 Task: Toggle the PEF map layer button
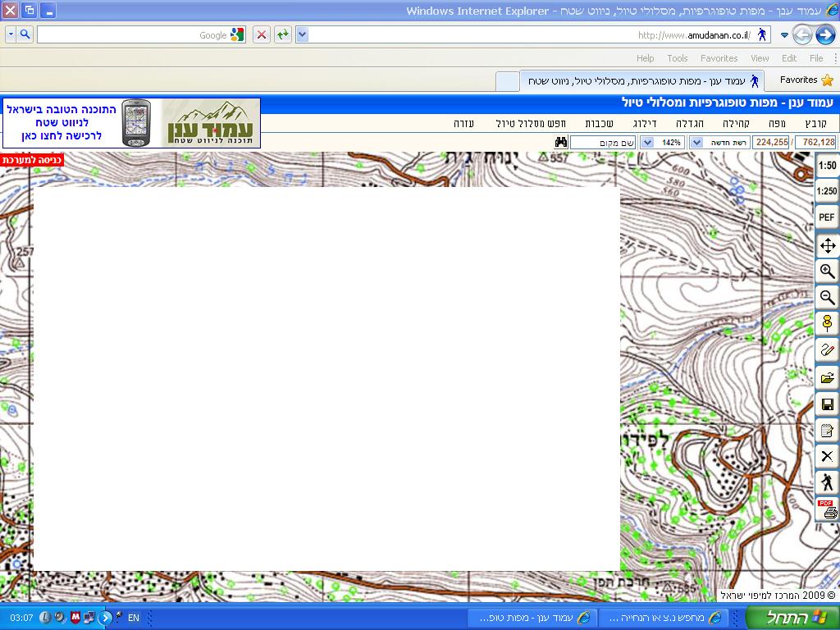[x=827, y=218]
